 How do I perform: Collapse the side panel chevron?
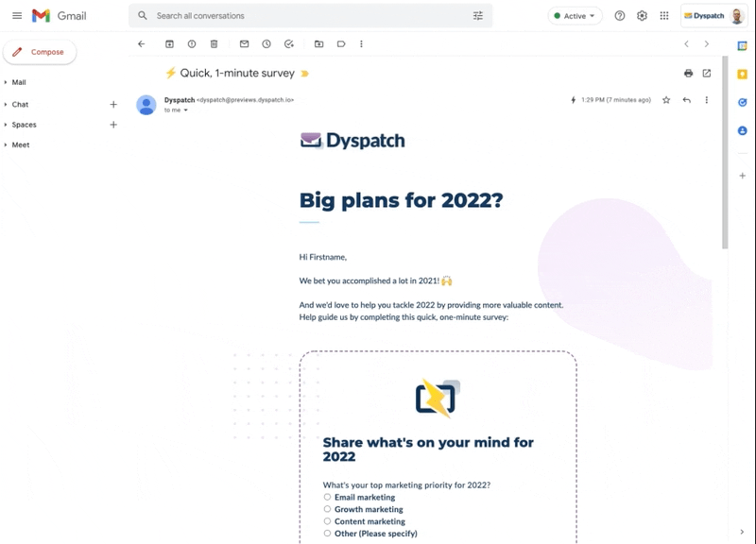pyautogui.click(x=742, y=532)
